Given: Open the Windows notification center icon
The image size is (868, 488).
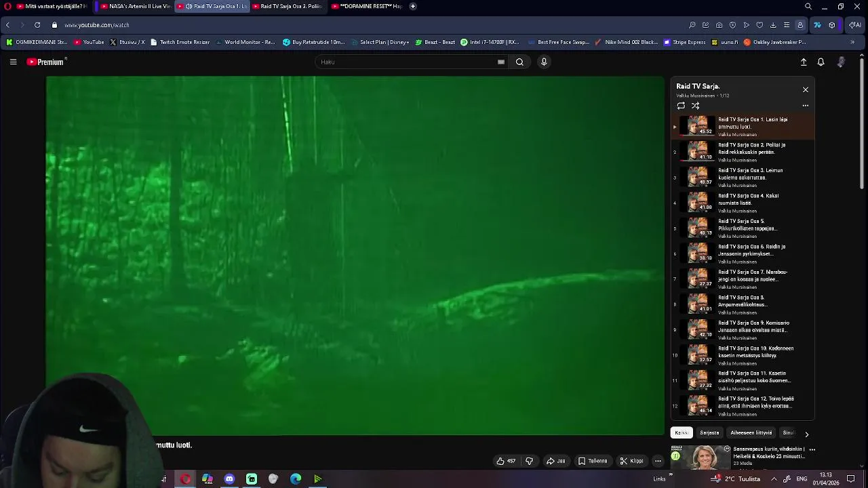Looking at the screenshot, I should click(851, 479).
